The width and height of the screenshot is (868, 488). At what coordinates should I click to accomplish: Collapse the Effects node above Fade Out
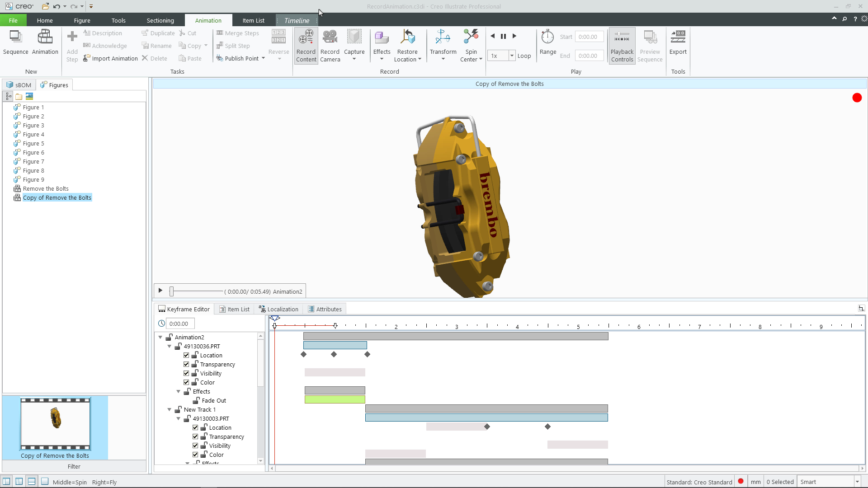tap(179, 391)
